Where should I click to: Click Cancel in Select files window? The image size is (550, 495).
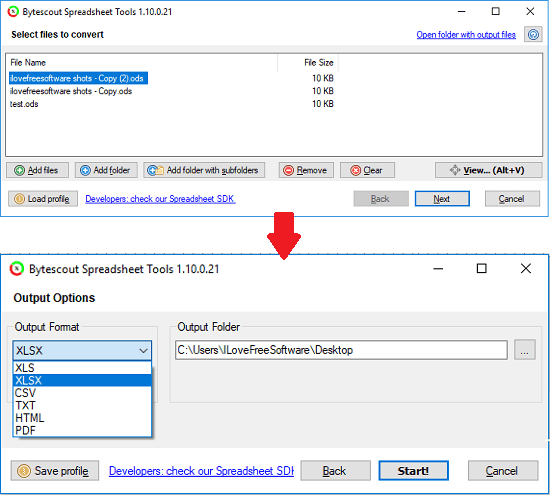click(x=512, y=199)
